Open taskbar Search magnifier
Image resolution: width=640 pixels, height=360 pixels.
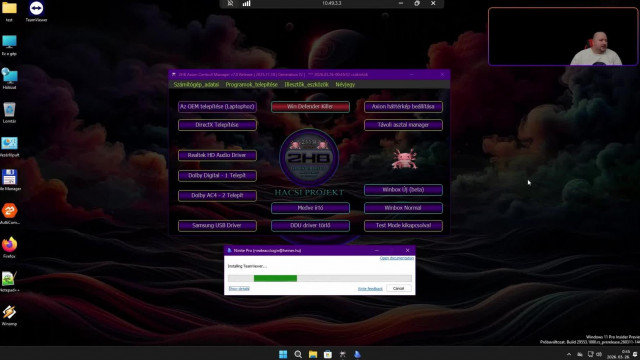pos(298,354)
